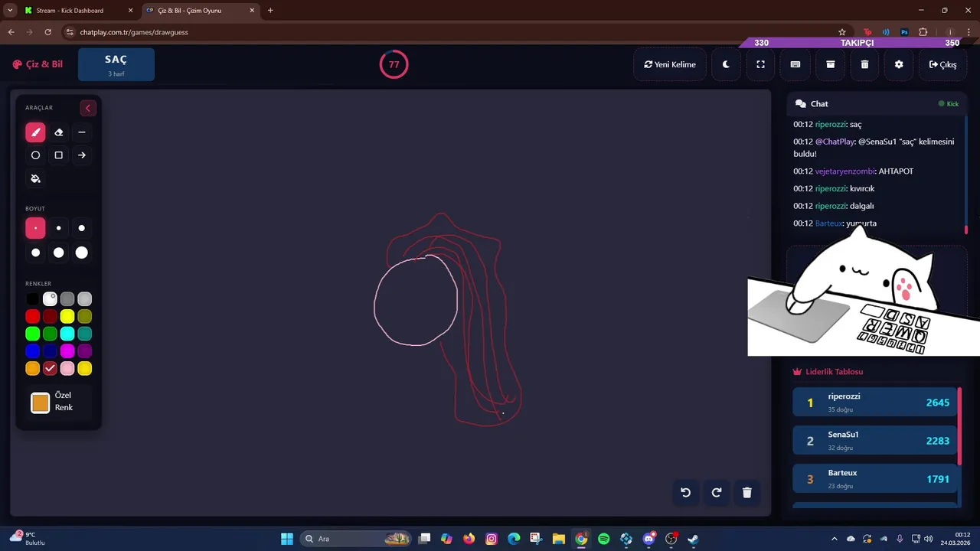This screenshot has width=980, height=551.
Task: Open a new browser tab
Action: (270, 11)
